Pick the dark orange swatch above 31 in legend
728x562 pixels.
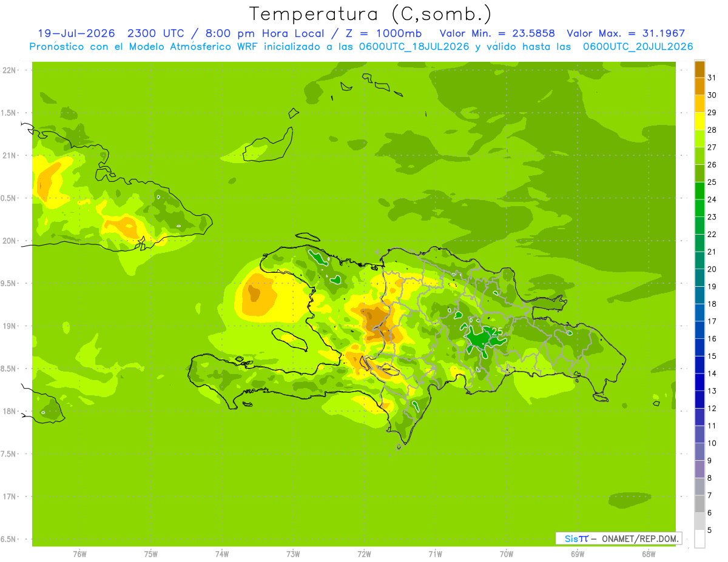pos(699,69)
